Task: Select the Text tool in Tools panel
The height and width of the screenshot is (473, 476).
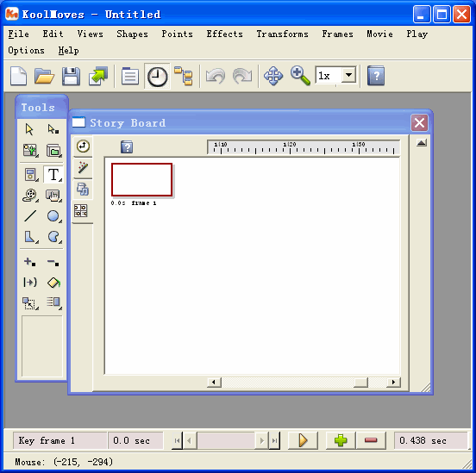Action: tap(53, 174)
